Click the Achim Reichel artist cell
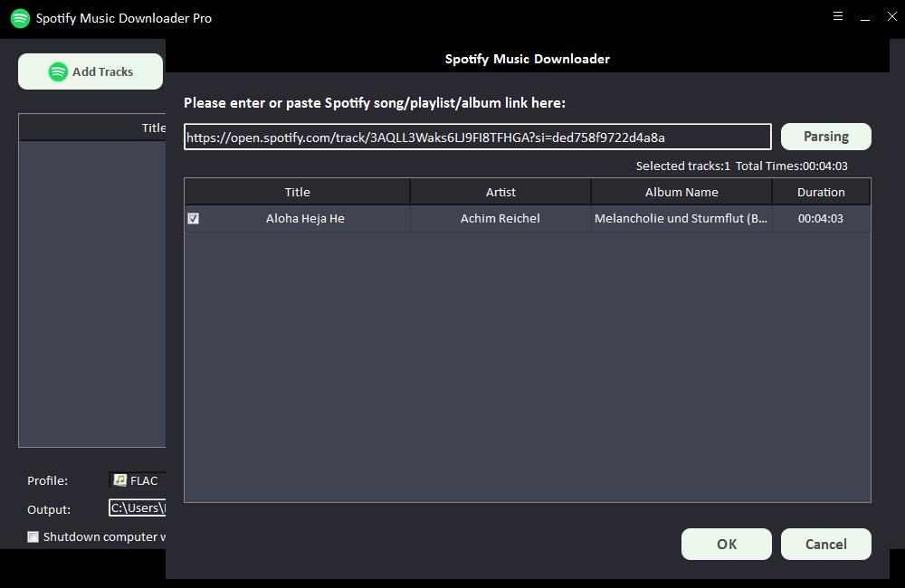Screen dimensions: 905x588 500,218
